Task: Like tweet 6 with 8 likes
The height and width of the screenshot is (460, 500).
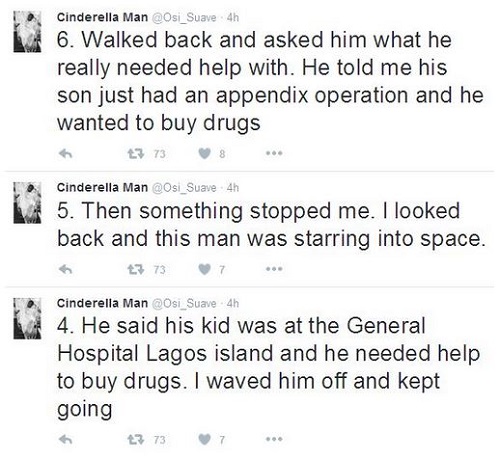Action: (x=205, y=154)
